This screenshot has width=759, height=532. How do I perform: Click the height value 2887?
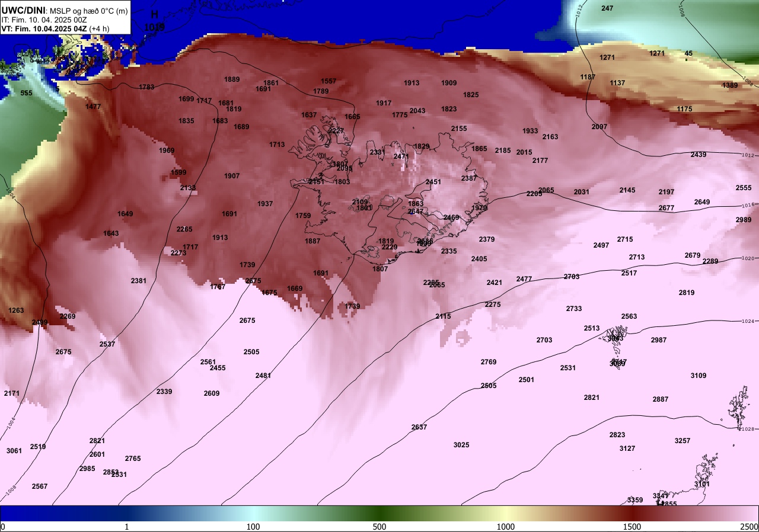tap(661, 399)
